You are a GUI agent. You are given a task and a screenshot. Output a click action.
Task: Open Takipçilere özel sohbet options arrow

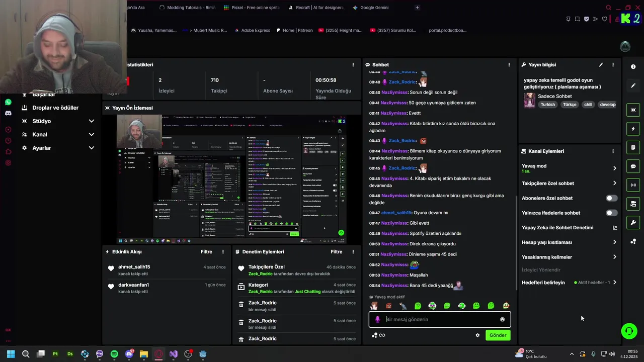[614, 184]
